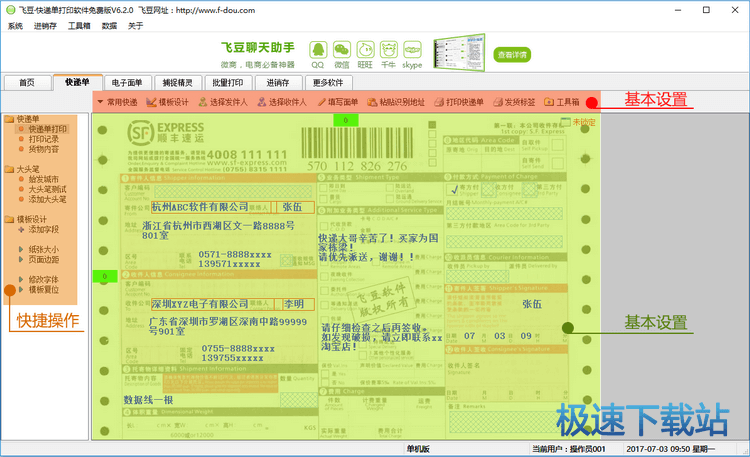Switch to the 进销存 tab
This screenshot has height=457, width=750.
click(278, 83)
